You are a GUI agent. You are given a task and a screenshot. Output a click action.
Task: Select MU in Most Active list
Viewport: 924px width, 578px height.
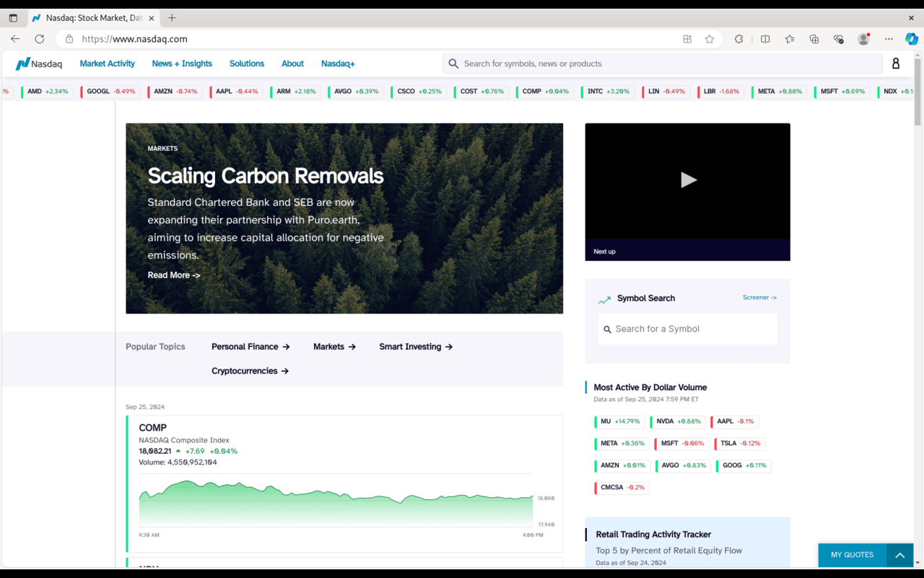click(x=619, y=421)
